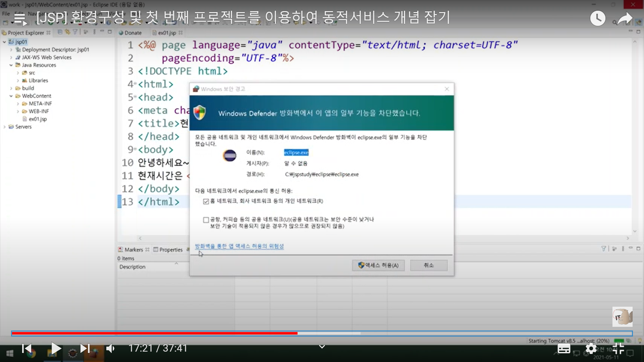The height and width of the screenshot is (362, 644).
Task: Select ex01.jsp in Project Explorer
Action: (x=38, y=119)
